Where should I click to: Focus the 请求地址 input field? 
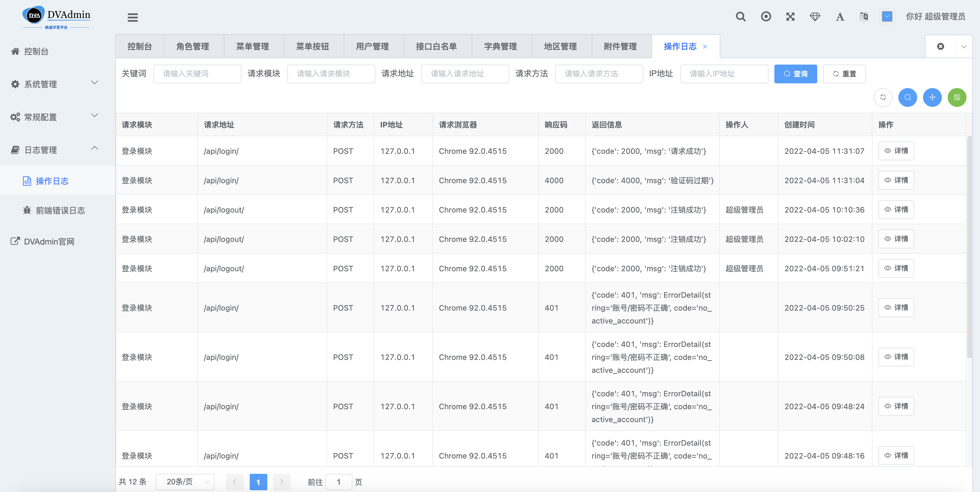pos(465,74)
